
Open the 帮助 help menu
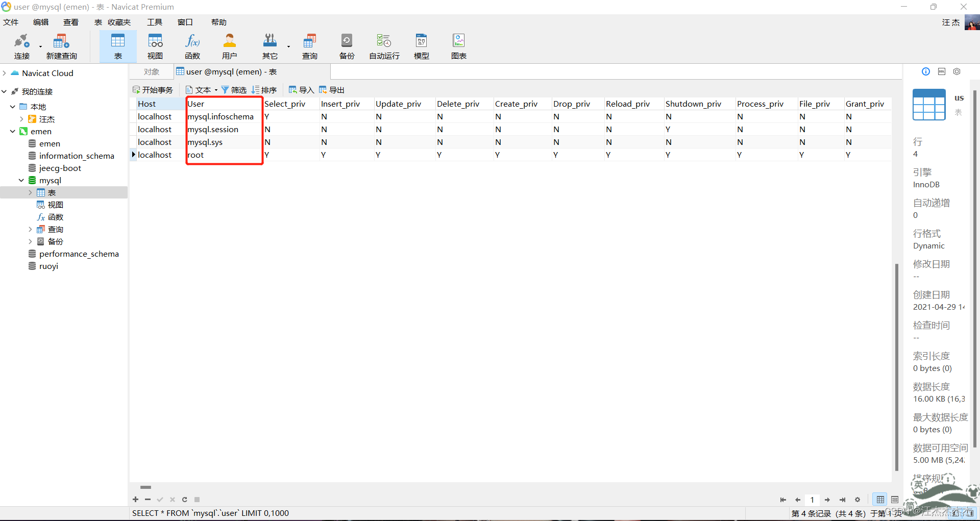(219, 22)
